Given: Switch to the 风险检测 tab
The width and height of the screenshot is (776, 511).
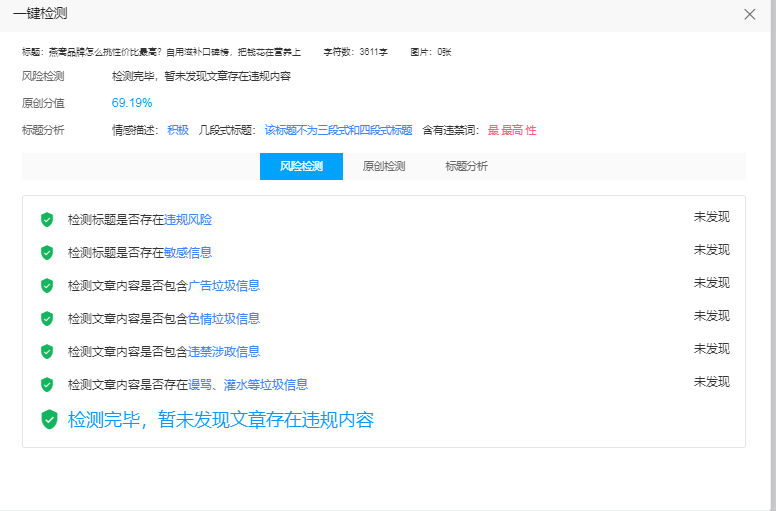Looking at the screenshot, I should [301, 167].
